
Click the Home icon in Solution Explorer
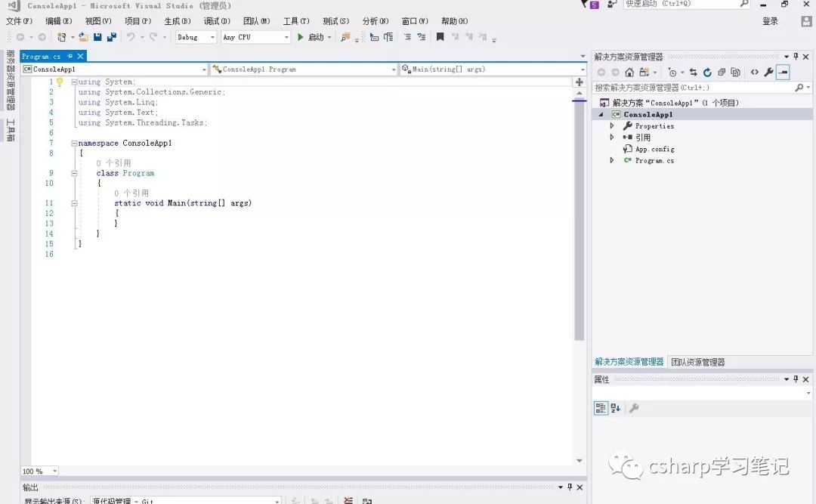point(629,73)
